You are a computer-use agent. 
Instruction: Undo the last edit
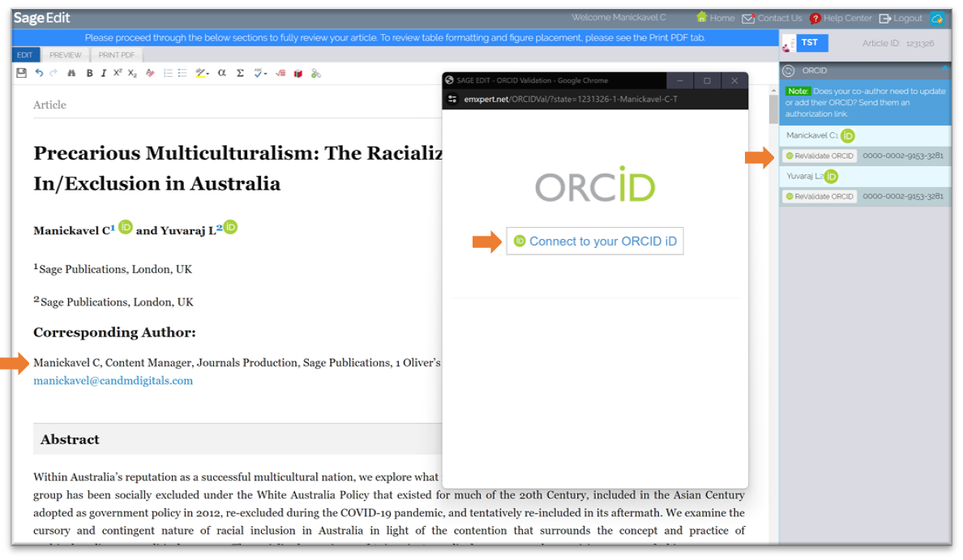[39, 73]
